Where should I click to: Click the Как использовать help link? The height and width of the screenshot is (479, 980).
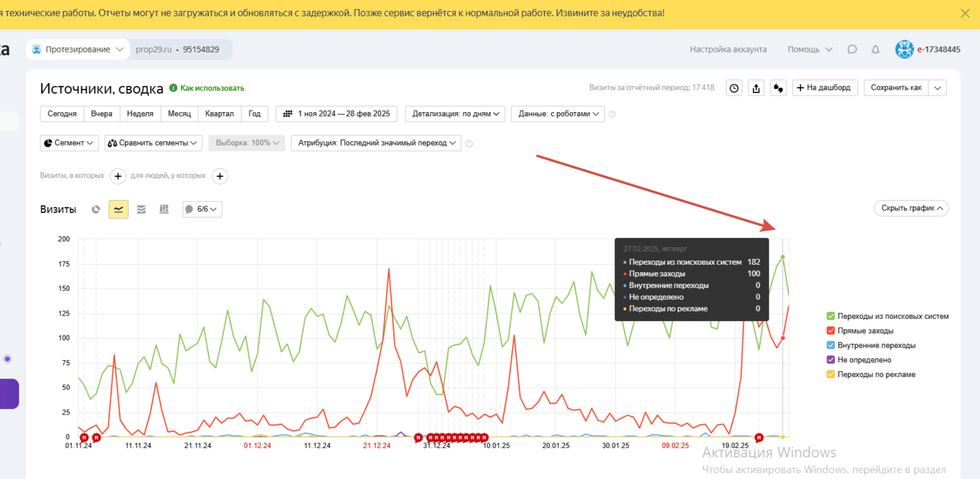pyautogui.click(x=207, y=88)
